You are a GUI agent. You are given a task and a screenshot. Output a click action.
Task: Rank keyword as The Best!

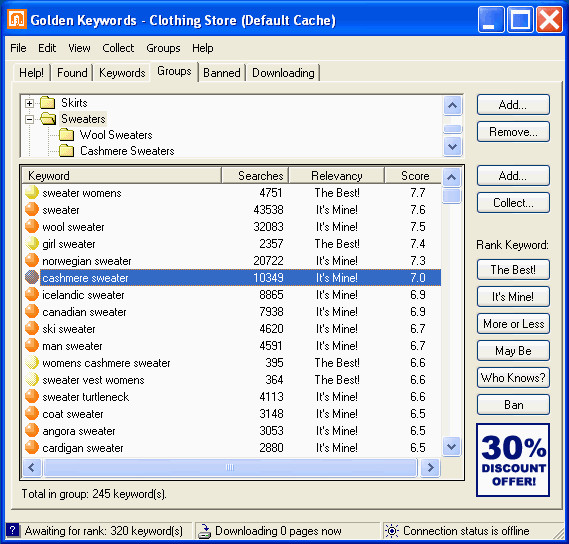point(513,270)
